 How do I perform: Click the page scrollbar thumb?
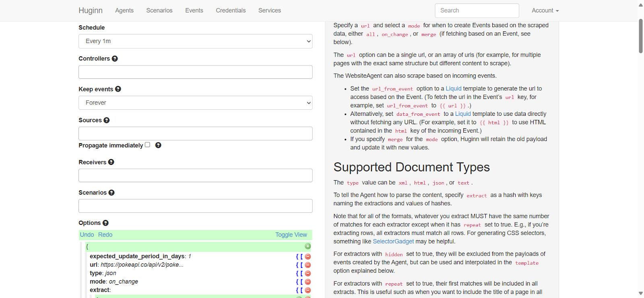tap(641, 36)
